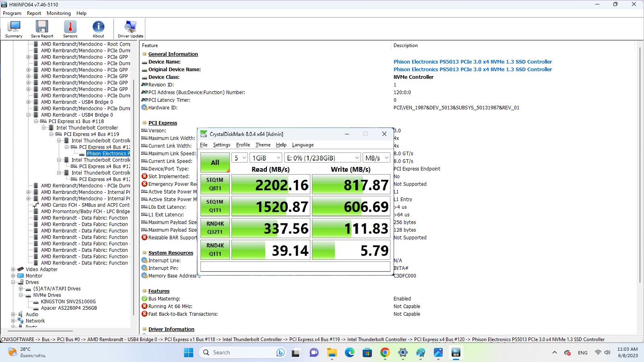Click the Save Report floppy icon
644x362 pixels.
click(42, 27)
